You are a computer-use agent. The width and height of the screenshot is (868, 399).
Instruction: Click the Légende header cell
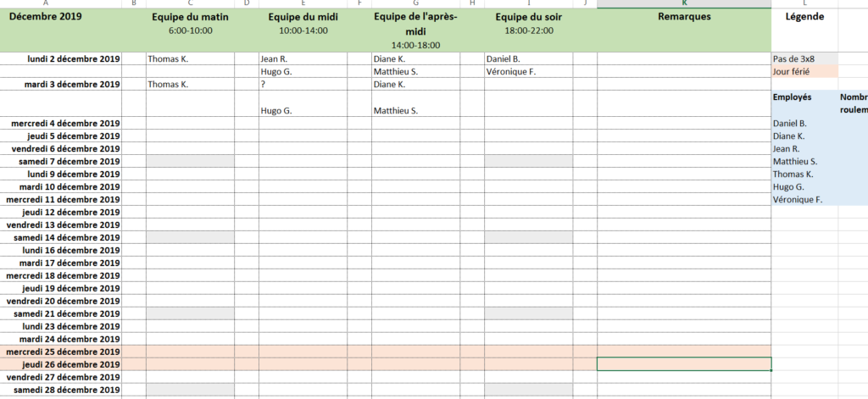click(x=805, y=30)
